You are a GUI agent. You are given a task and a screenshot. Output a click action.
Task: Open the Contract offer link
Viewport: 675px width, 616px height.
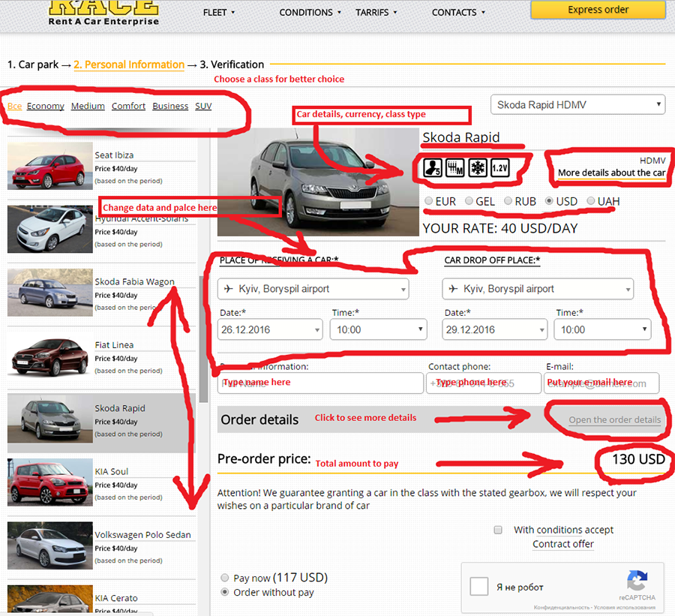click(x=563, y=544)
